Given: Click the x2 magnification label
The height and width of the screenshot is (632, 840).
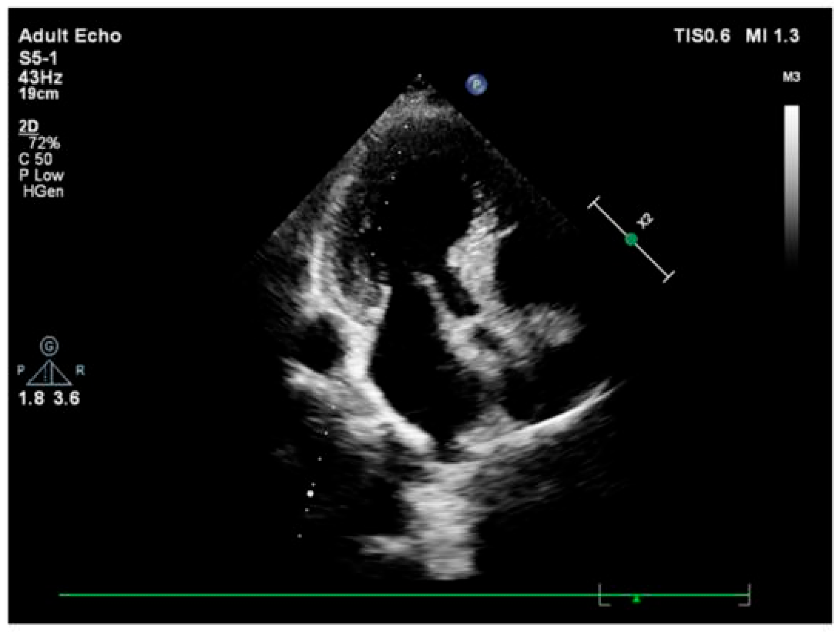Looking at the screenshot, I should pos(645,221).
